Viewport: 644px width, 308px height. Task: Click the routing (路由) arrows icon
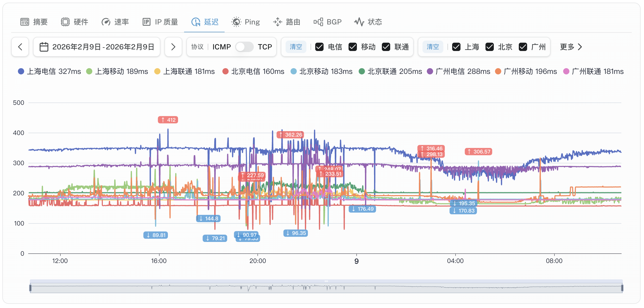click(277, 22)
